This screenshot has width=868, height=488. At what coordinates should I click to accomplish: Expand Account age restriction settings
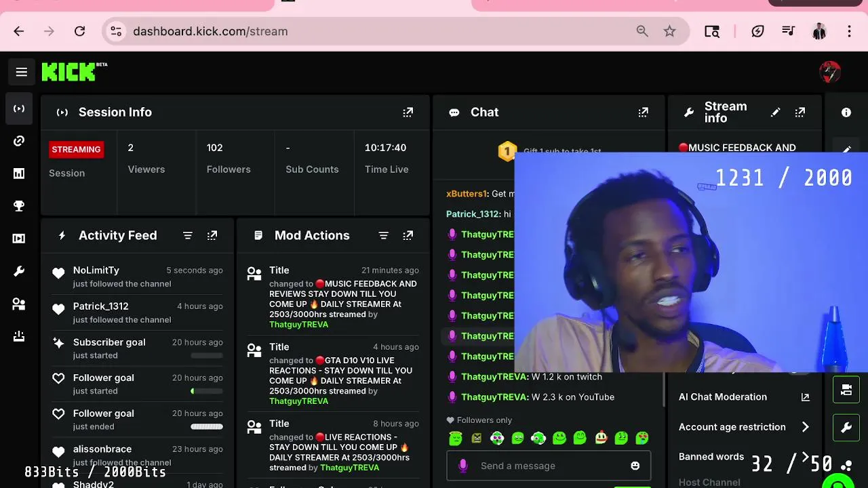click(x=806, y=427)
